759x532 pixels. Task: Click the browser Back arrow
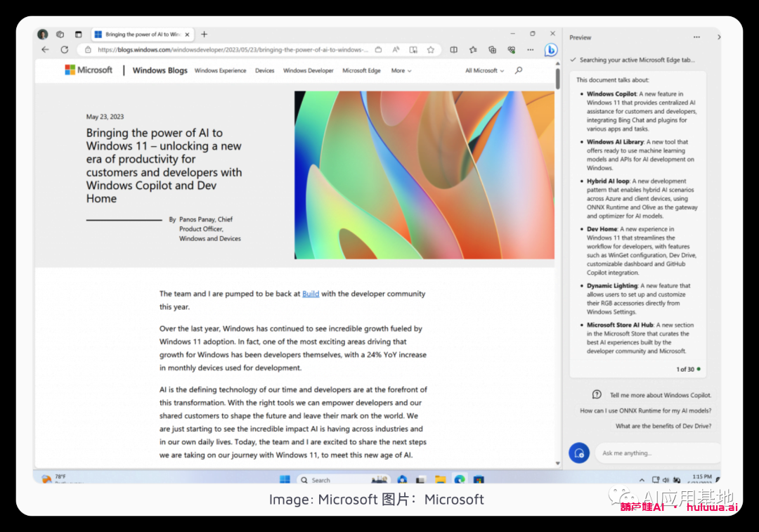tap(45, 50)
